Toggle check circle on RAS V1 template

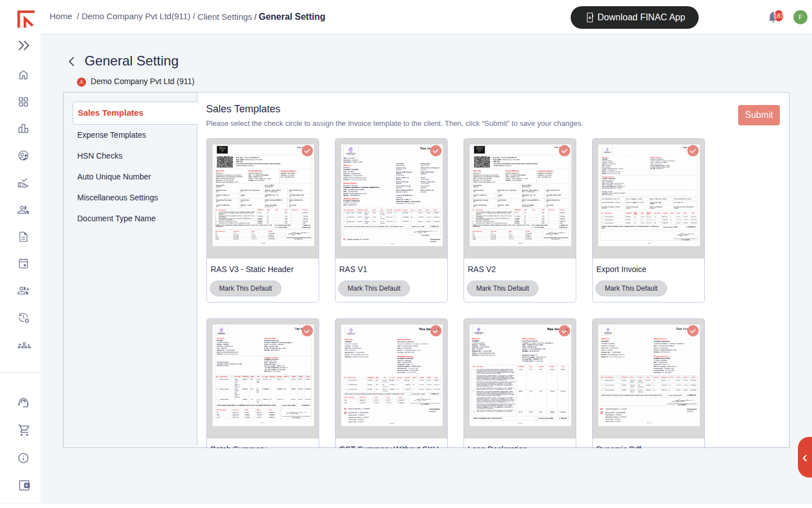pos(436,151)
